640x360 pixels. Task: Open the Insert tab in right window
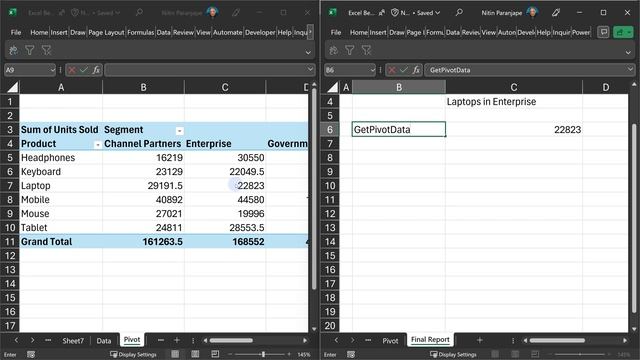(378, 32)
